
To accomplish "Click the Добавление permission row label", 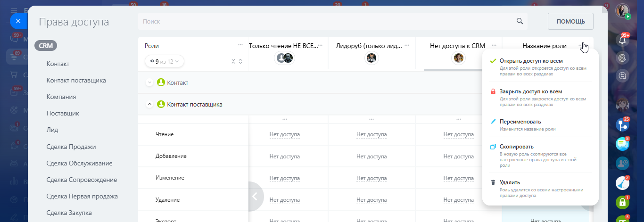I will coord(171,156).
